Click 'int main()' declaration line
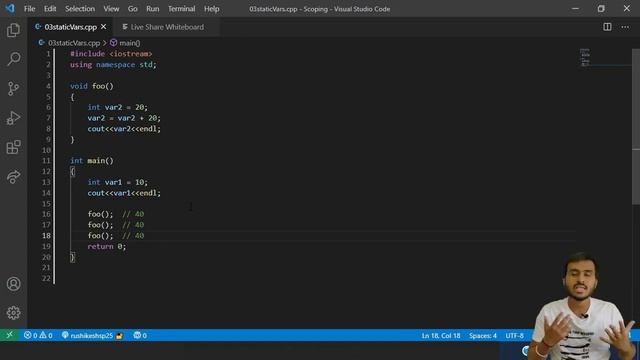640x360 pixels. tap(92, 161)
